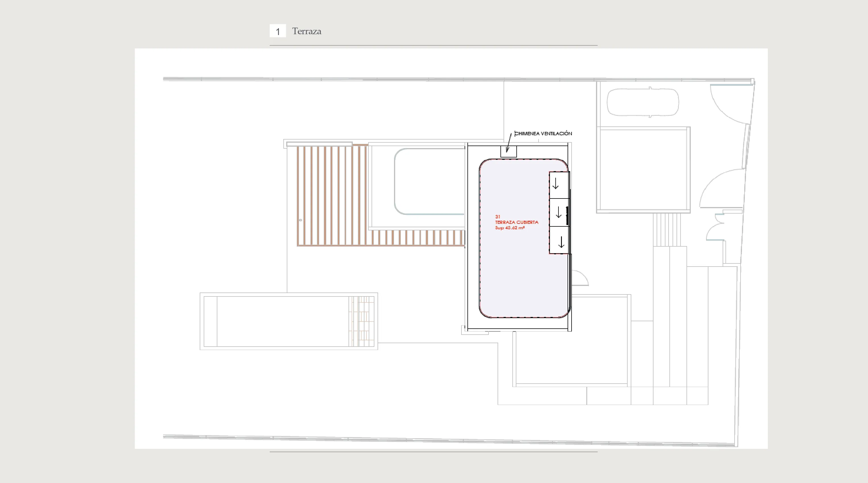The image size is (868, 483).
Task: Click the bottom stair down-arrow
Action: pyautogui.click(x=561, y=242)
